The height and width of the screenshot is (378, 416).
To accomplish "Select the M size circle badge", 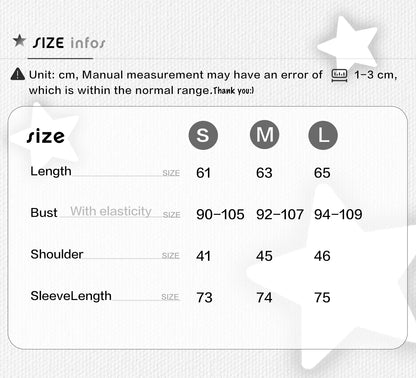I will tap(265, 134).
